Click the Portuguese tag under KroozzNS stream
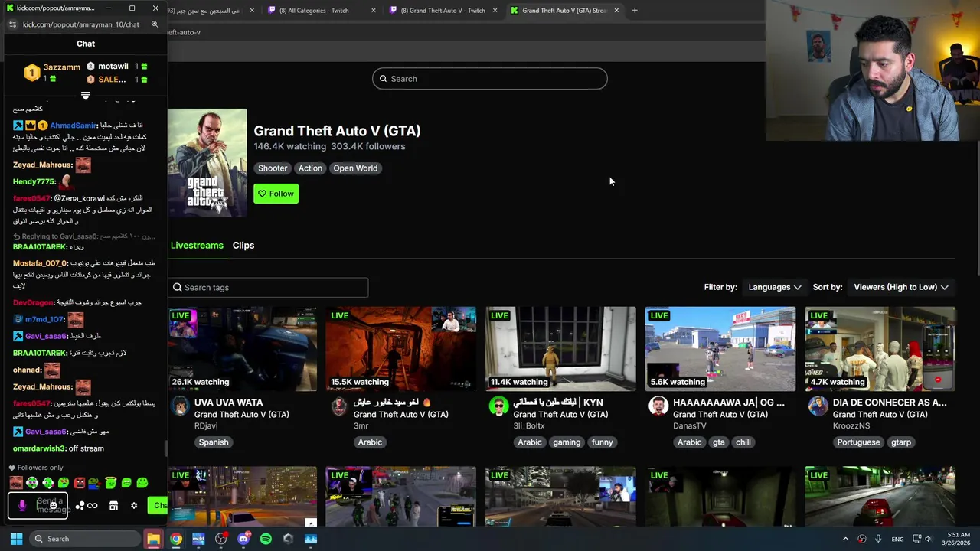Image resolution: width=980 pixels, height=551 pixels. click(x=858, y=442)
